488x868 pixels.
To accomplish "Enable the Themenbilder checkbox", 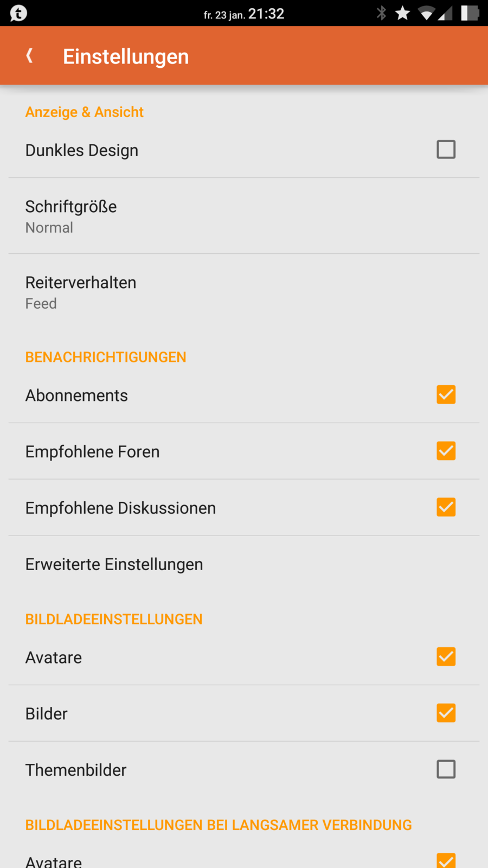I will (x=446, y=769).
